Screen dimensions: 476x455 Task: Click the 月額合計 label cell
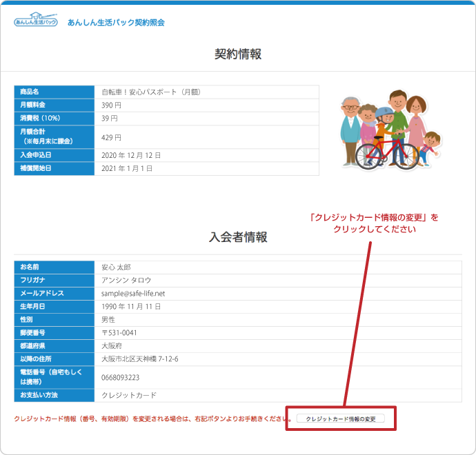[54, 136]
